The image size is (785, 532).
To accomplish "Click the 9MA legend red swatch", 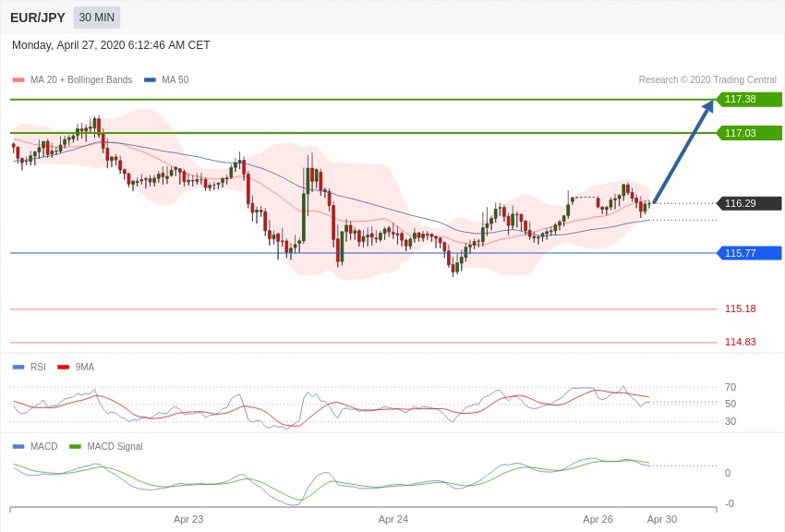I will [x=64, y=368].
